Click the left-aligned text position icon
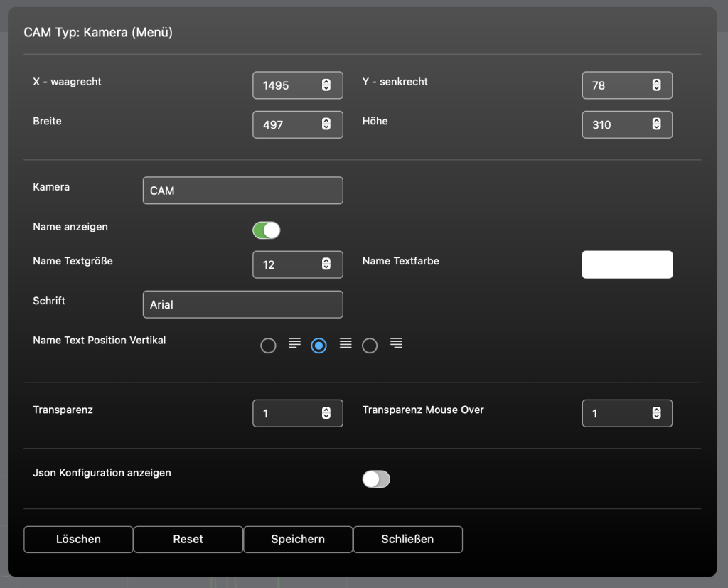Screen dimensions: 728x588 coord(294,343)
